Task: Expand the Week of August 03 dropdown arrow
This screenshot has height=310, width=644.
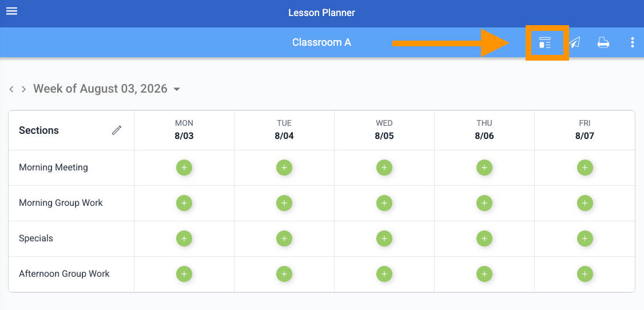Action: click(x=177, y=89)
